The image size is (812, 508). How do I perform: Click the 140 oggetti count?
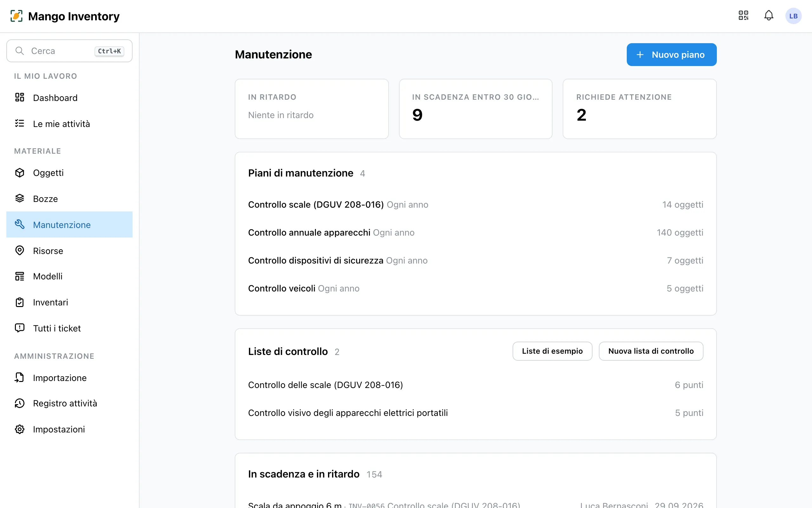[680, 232]
